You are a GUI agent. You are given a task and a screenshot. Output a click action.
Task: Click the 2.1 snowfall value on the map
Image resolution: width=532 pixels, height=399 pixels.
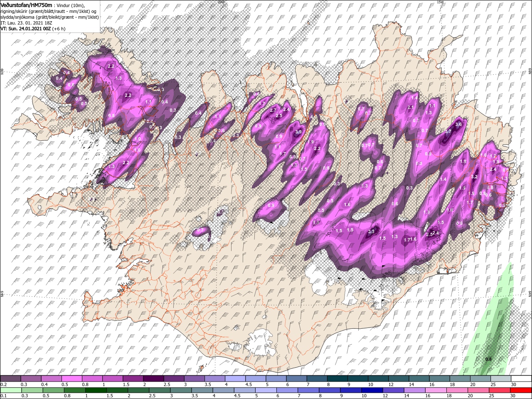(x=410, y=107)
